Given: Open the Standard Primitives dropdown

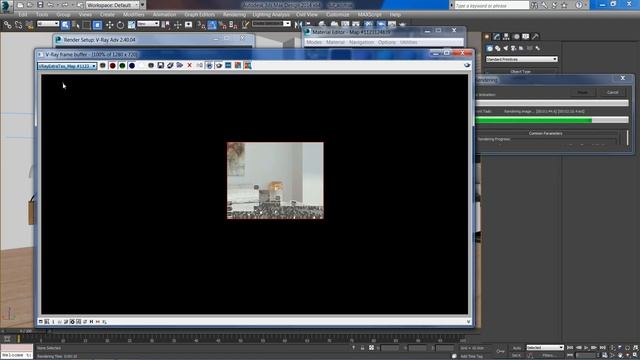Looking at the screenshot, I should (x=521, y=59).
